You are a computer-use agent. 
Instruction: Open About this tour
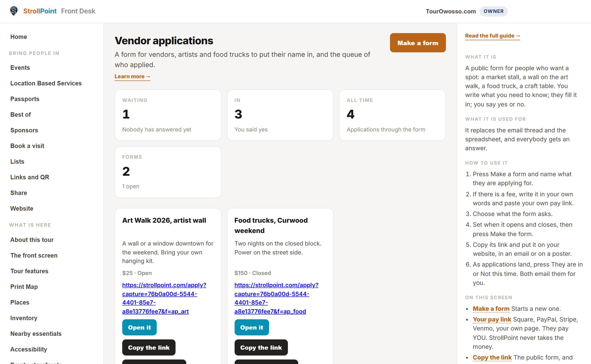[32, 240]
